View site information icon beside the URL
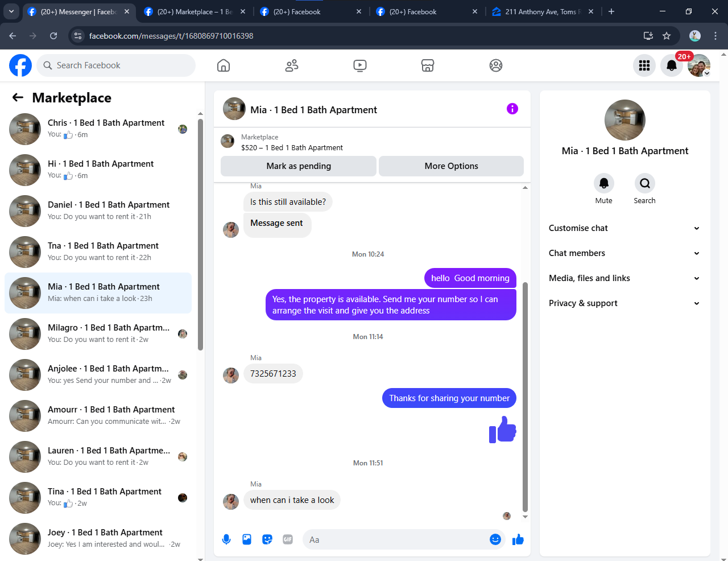 [x=78, y=36]
